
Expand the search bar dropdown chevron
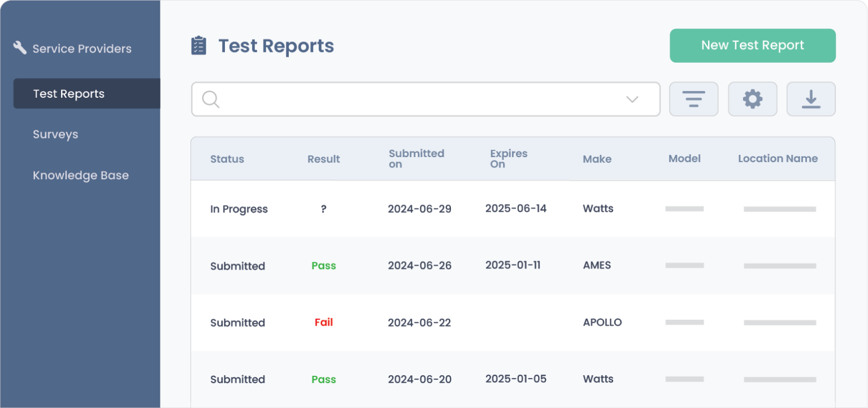(x=632, y=99)
